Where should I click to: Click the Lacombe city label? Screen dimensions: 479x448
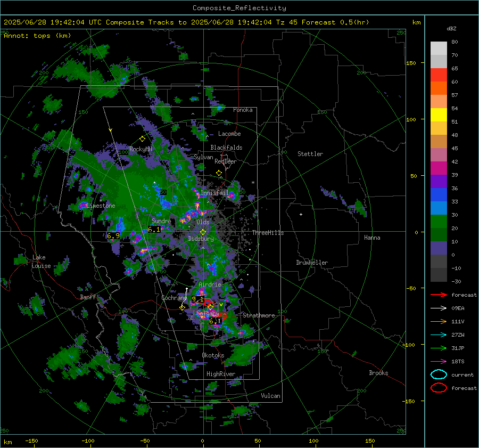tap(229, 134)
